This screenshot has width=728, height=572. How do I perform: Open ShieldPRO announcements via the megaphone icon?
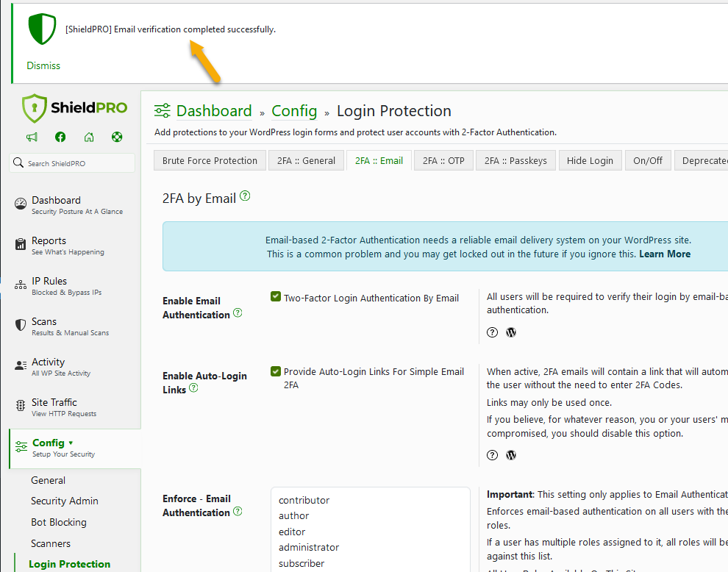(32, 137)
